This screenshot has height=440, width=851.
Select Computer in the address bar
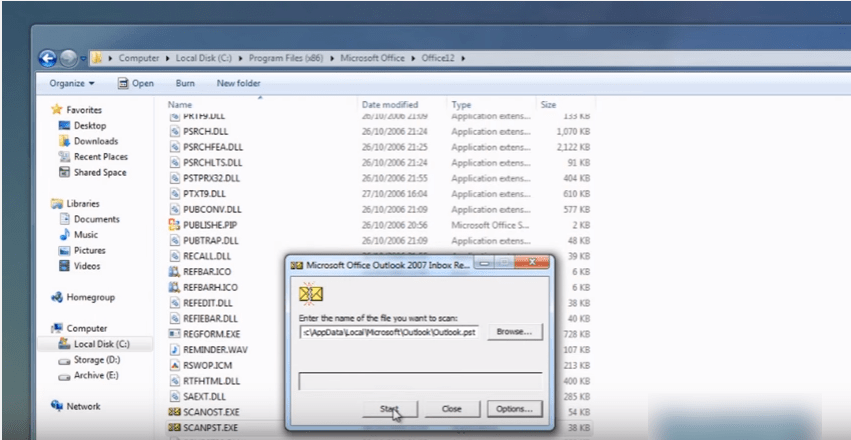(x=139, y=58)
